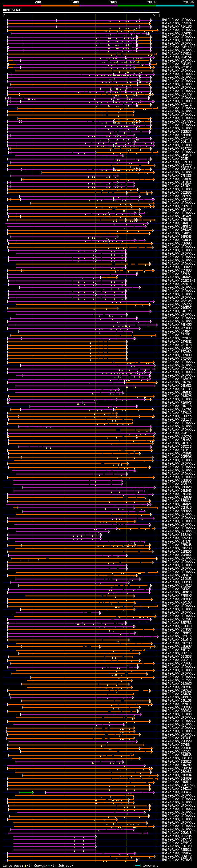
Task: Click the red 20% identity legend segment
Action: click(x=22, y=6)
